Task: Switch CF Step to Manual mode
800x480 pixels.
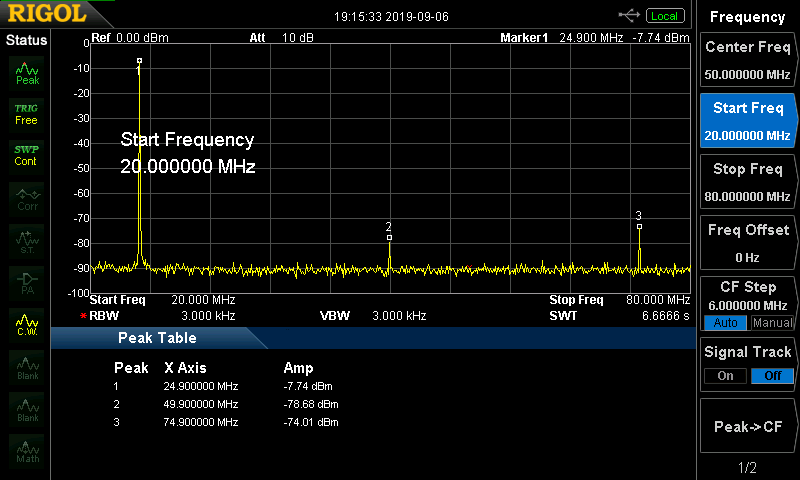Action: 771,323
